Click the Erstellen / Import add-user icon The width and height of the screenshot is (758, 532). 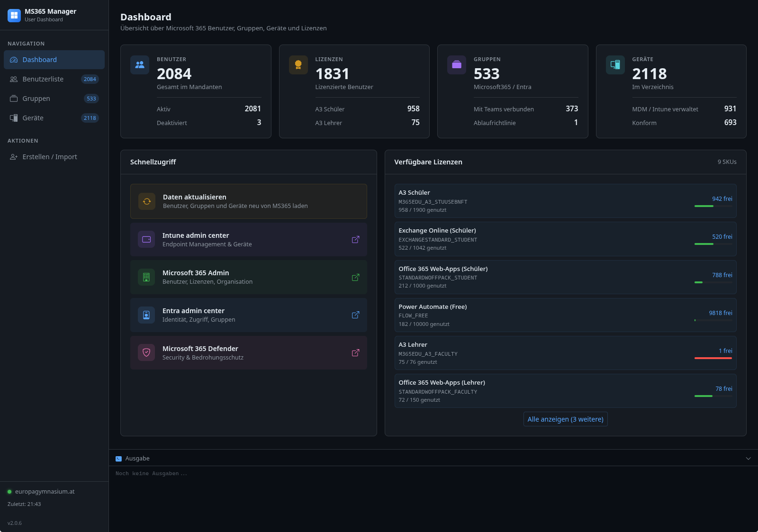(x=14, y=157)
